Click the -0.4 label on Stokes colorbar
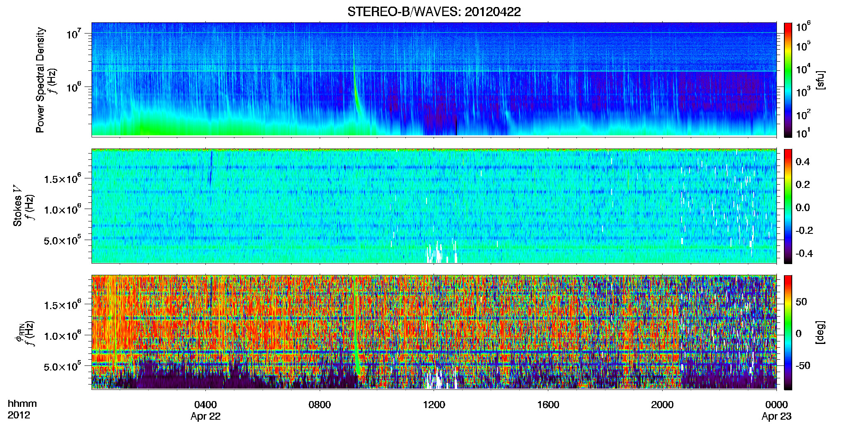Viewport: 868px width, 447px height. 804,253
